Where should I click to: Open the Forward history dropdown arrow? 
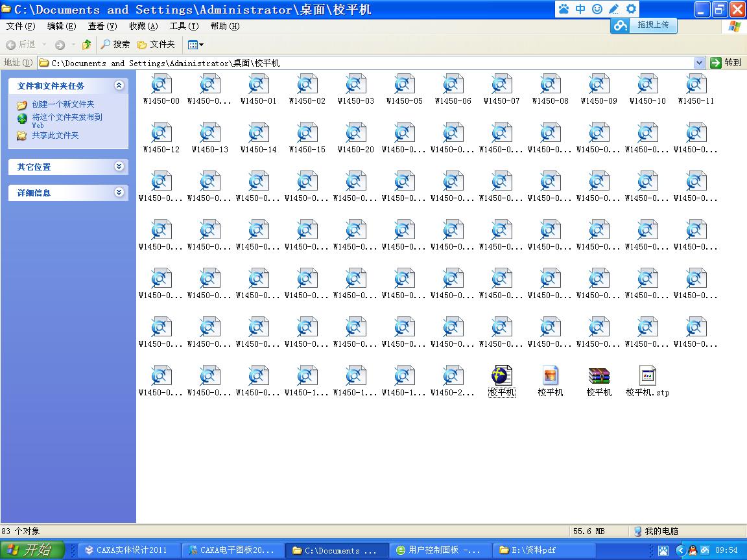click(73, 45)
